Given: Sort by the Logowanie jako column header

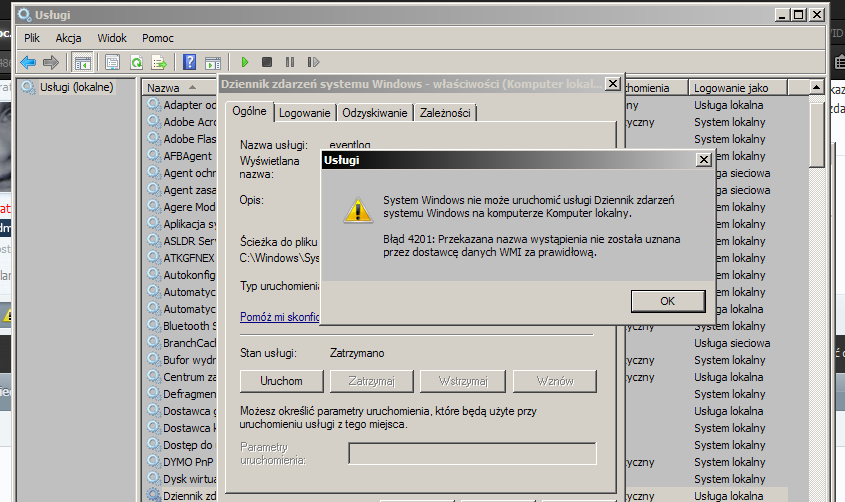Looking at the screenshot, I should 738,87.
